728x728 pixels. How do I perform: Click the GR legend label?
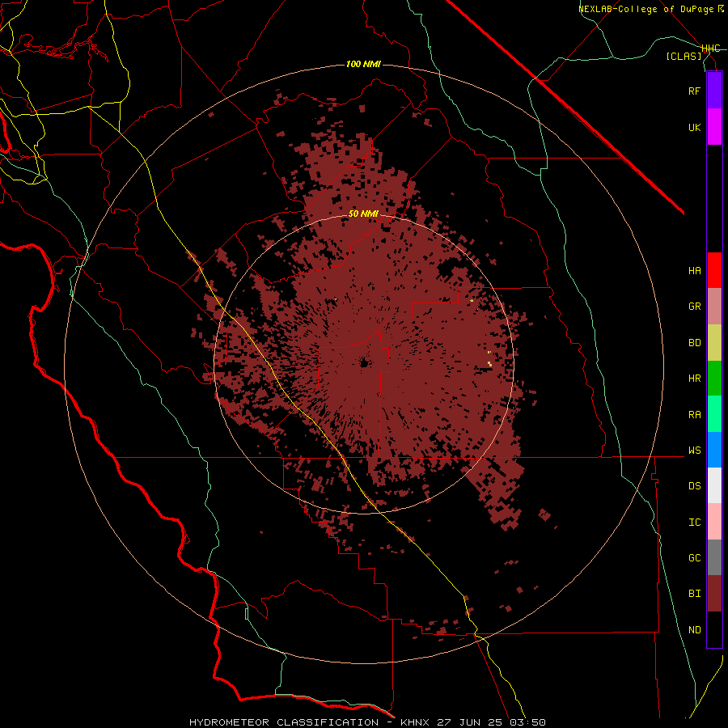[694, 307]
